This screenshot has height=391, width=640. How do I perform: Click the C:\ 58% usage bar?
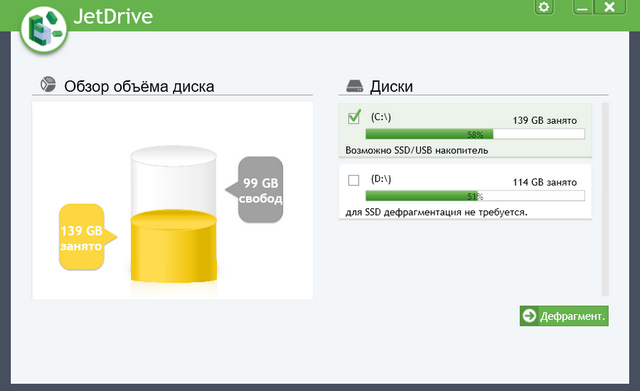475,134
